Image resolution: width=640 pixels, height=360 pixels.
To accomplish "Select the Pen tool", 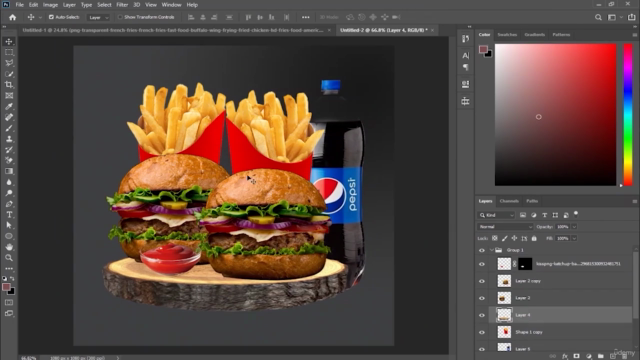I will 9,204.
